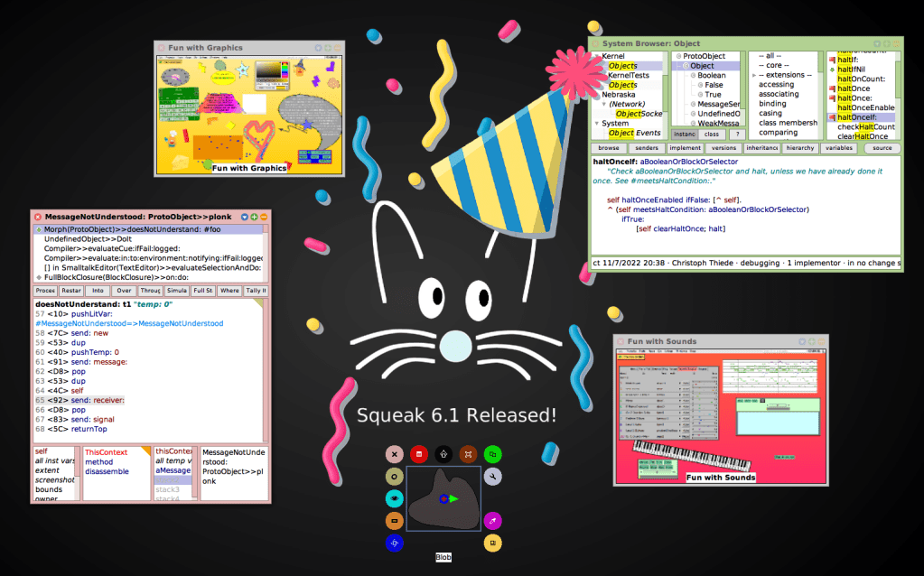
Task: Open the blue window menu icon in debugger title bar
Action: pyautogui.click(x=245, y=217)
